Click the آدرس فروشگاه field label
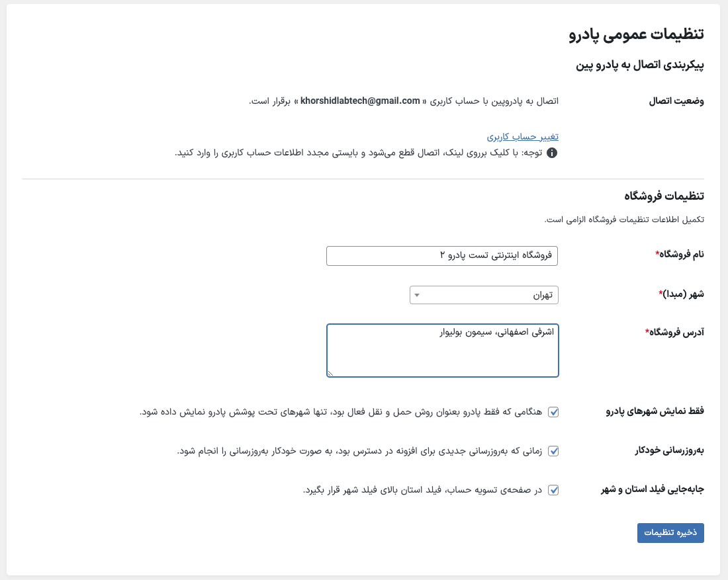The image size is (728, 580). pyautogui.click(x=674, y=332)
